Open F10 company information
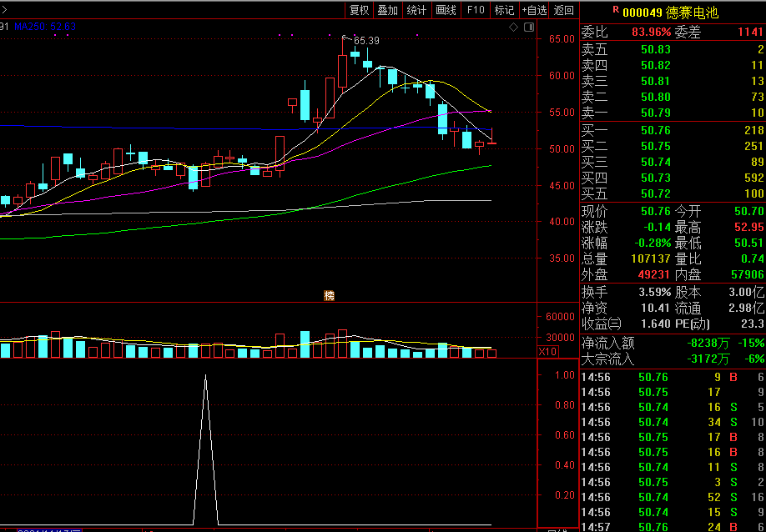 coord(476,10)
